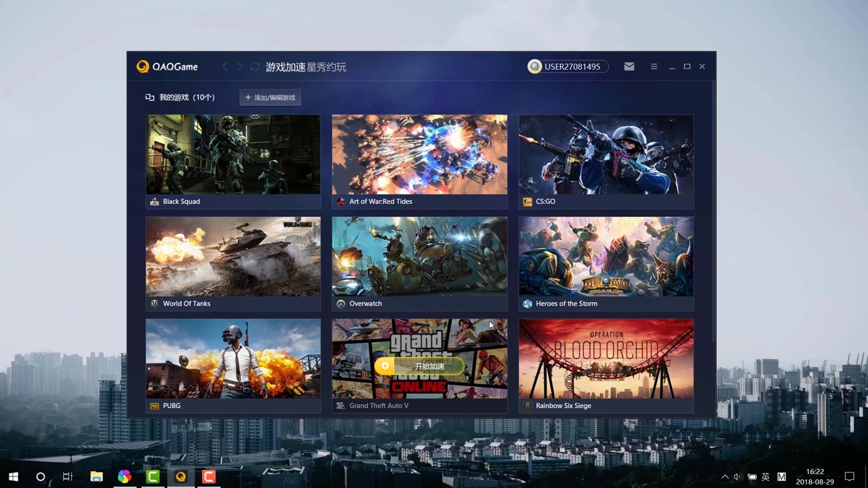868x488 pixels.
Task: Click the PUBG small icon
Action: 155,406
